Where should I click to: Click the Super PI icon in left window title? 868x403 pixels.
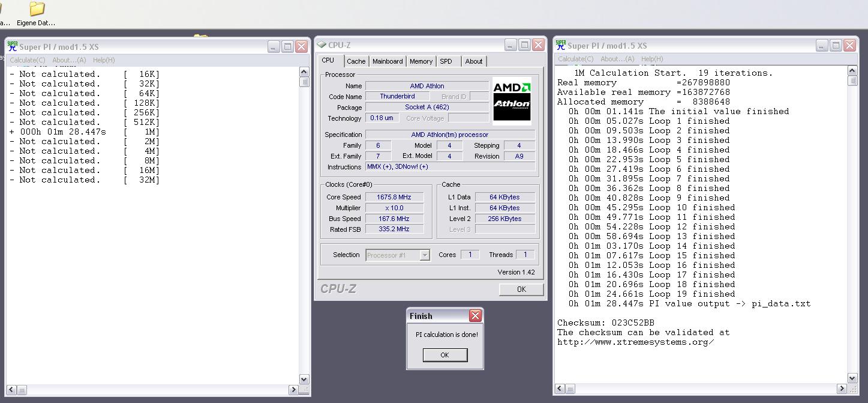(x=13, y=46)
